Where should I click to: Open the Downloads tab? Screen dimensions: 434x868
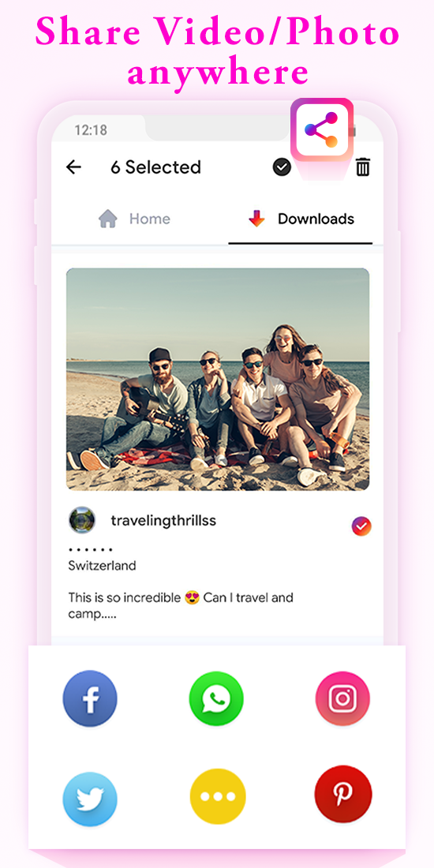click(301, 219)
